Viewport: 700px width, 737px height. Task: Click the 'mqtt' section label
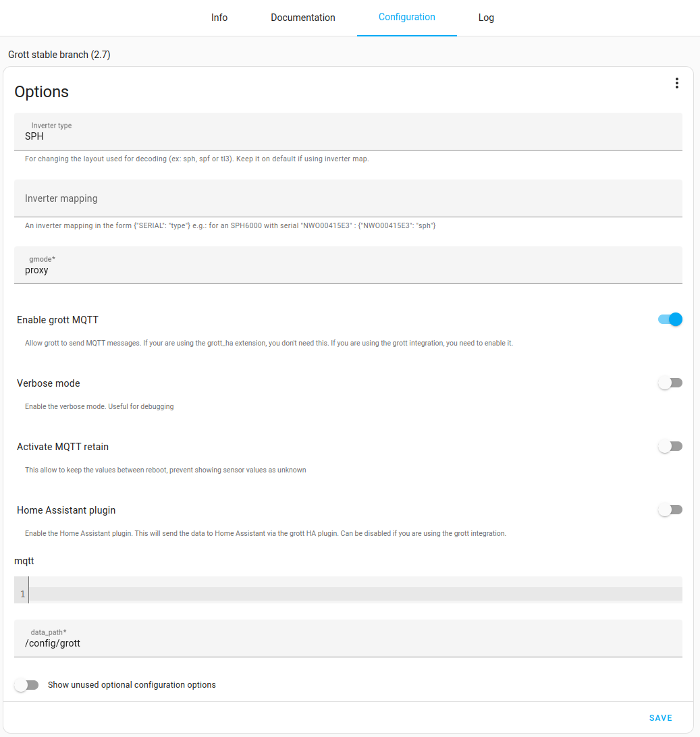click(24, 562)
